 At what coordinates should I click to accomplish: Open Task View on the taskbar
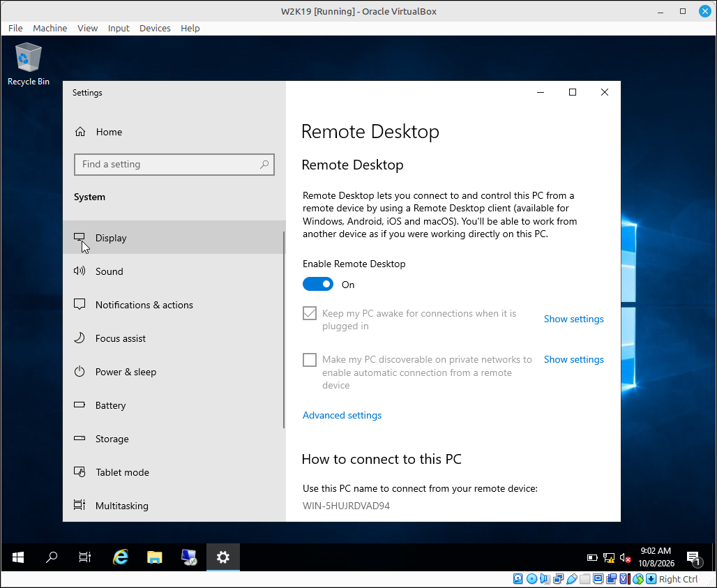click(x=85, y=557)
